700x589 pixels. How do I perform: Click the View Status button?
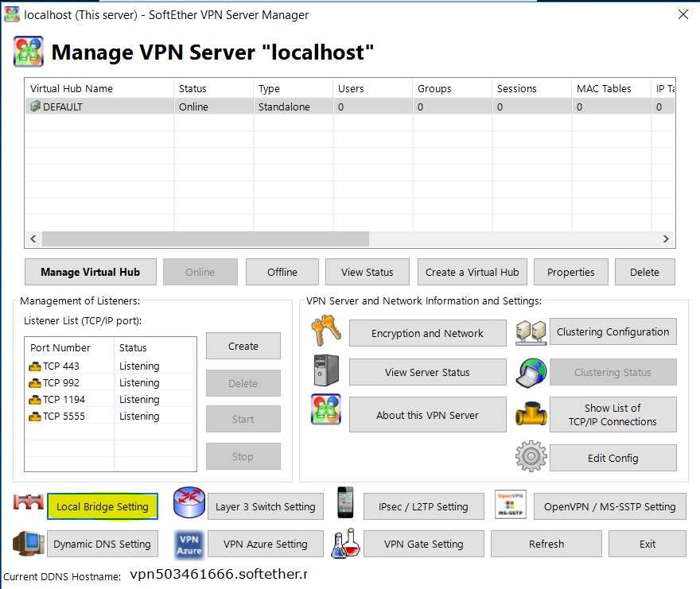pyautogui.click(x=367, y=272)
